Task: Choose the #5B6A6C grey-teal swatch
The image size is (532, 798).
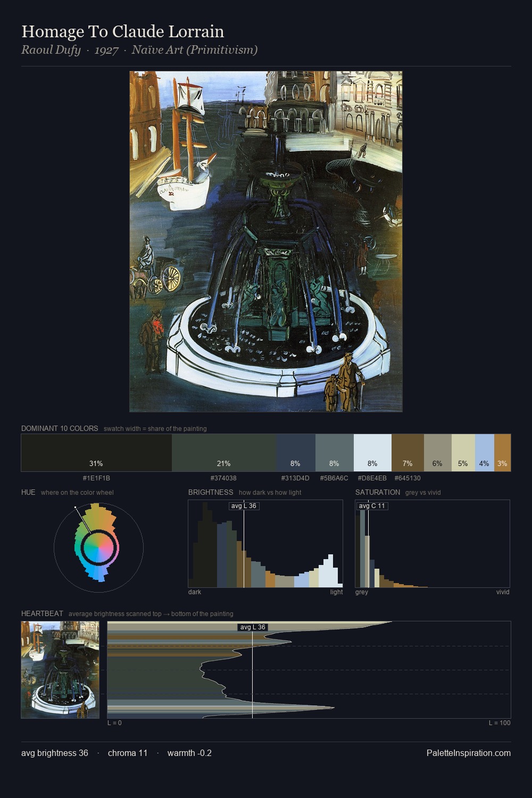Action: coord(335,453)
